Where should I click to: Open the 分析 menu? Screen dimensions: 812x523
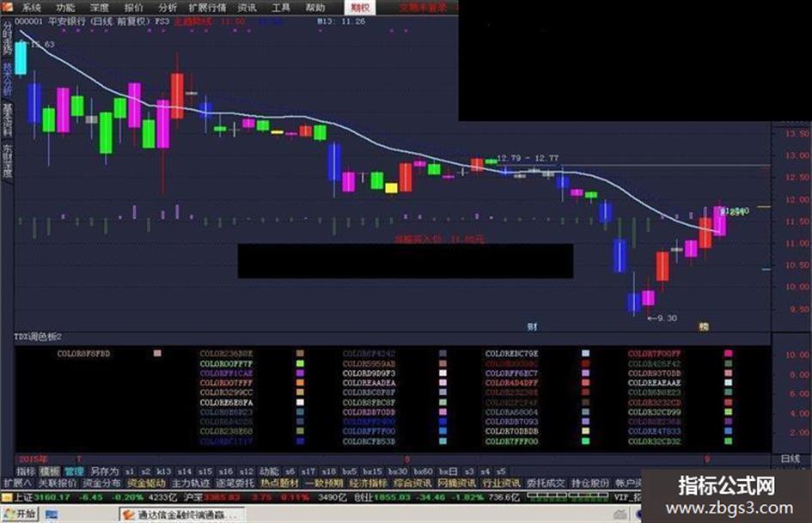pos(168,7)
